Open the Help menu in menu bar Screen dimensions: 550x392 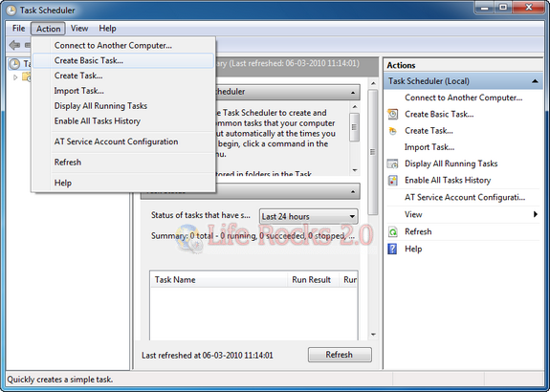107,29
